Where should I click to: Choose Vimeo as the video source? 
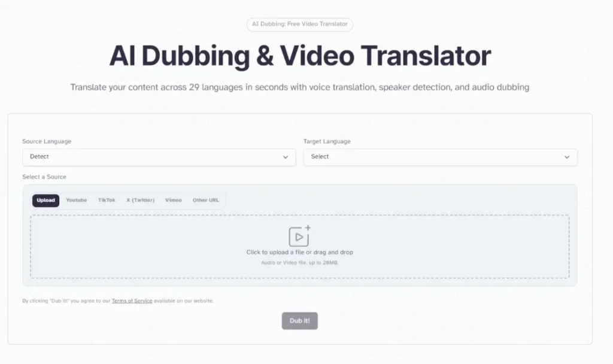click(x=173, y=200)
